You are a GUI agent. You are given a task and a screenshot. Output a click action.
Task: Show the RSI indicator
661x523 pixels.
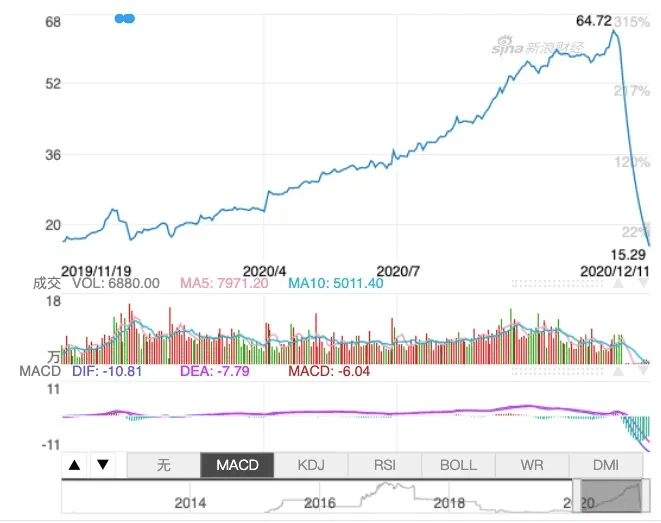coord(384,465)
